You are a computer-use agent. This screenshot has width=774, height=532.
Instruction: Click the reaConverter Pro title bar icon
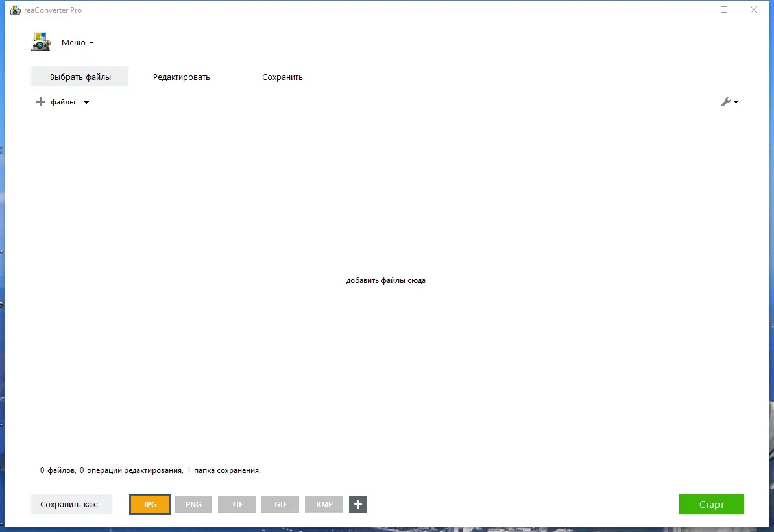pos(16,10)
